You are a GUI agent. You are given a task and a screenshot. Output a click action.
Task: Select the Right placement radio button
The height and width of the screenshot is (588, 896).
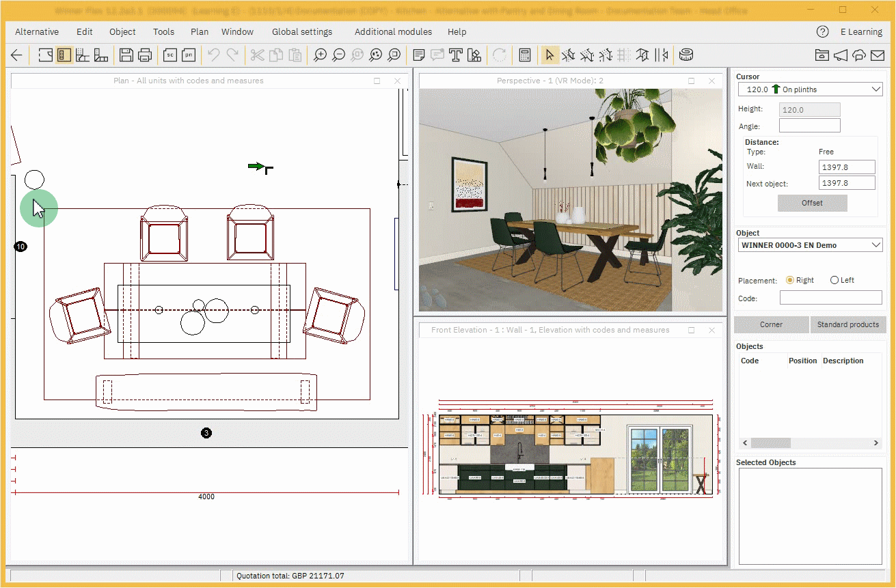[x=790, y=280]
